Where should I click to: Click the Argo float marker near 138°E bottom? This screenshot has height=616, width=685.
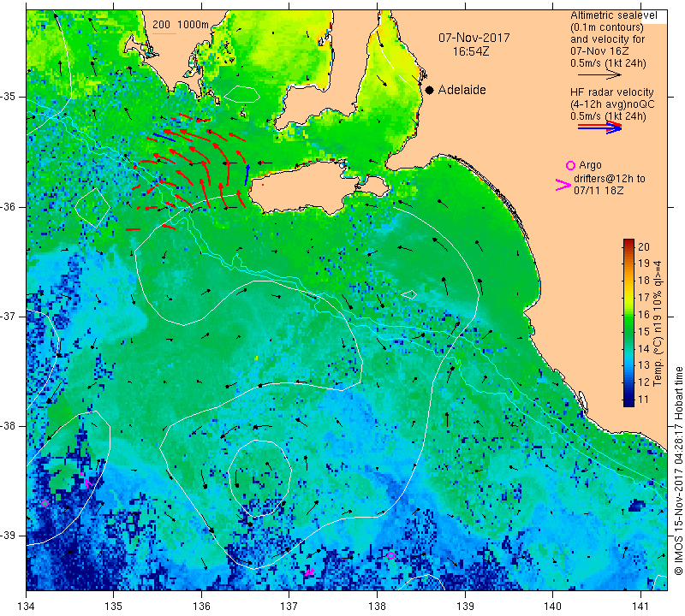tap(390, 556)
